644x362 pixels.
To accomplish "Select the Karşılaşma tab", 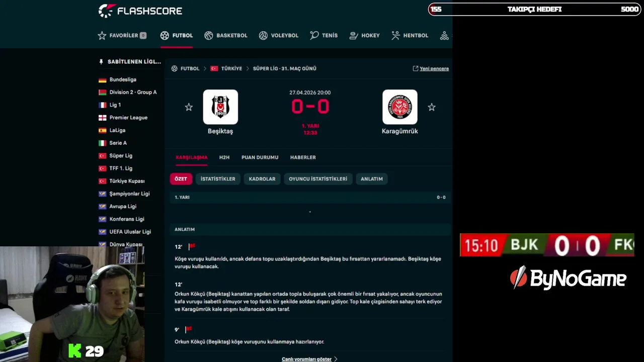I will tap(192, 157).
